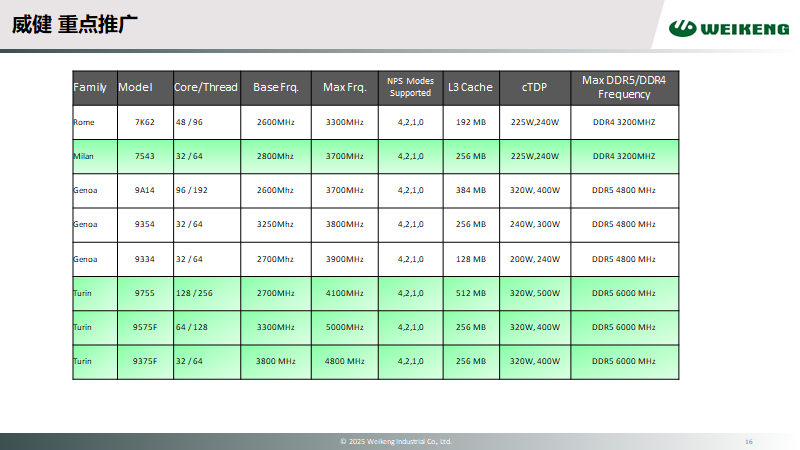Image resolution: width=800 pixels, height=450 pixels.
Task: Select DDR4 3200MHZ in the Milan row
Action: click(624, 157)
